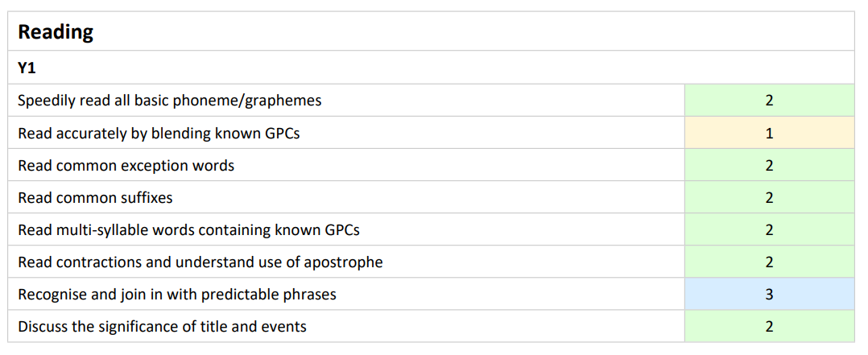
Task: Select the Y1 year group row
Action: click(432, 68)
